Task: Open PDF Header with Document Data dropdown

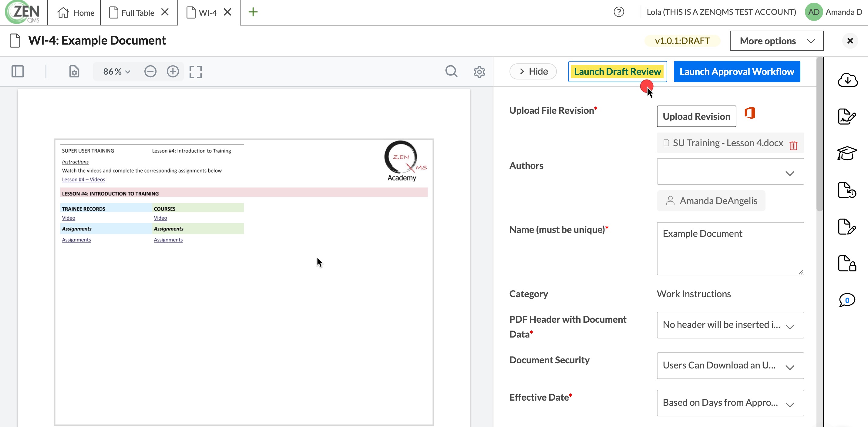Action: click(730, 325)
